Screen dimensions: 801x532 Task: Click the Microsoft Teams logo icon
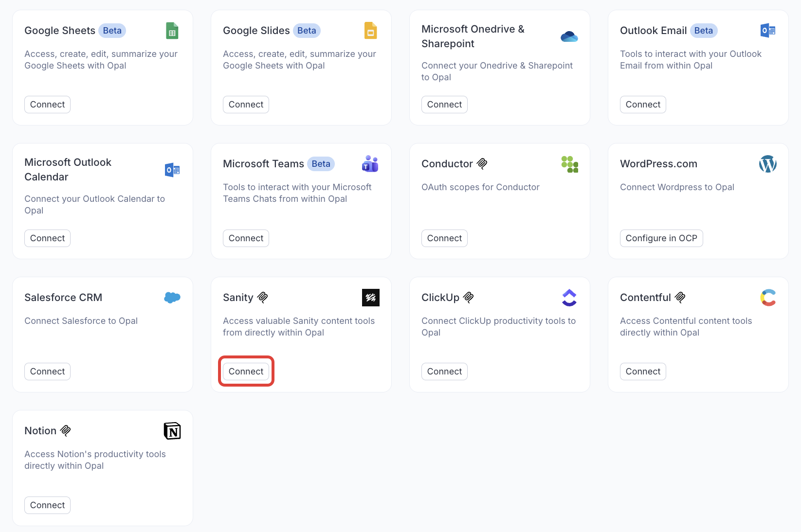tap(370, 164)
